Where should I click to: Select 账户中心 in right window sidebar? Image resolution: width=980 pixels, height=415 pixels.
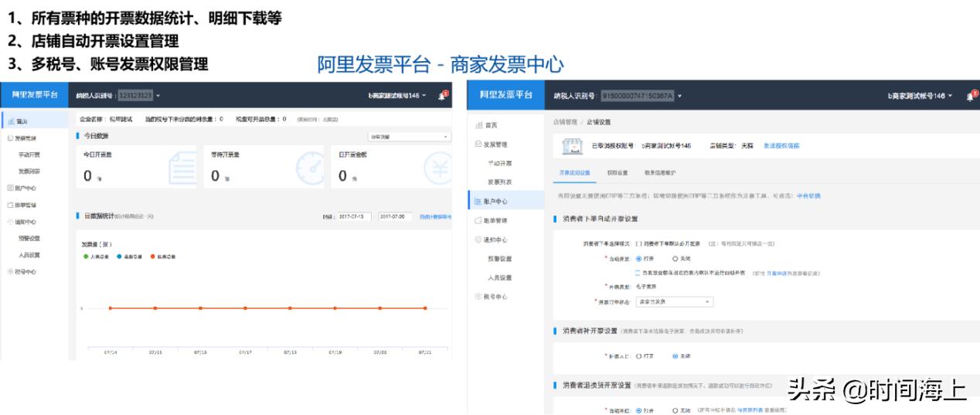pyautogui.click(x=506, y=201)
